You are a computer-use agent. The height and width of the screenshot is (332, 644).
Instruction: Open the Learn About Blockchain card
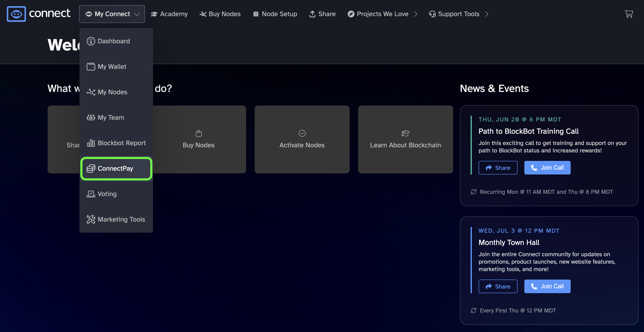tap(406, 139)
